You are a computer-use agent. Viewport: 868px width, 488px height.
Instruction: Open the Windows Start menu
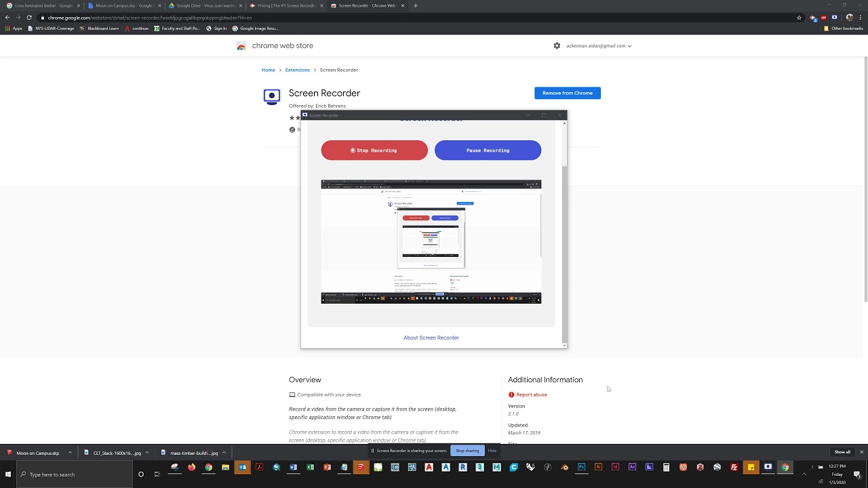tap(8, 474)
